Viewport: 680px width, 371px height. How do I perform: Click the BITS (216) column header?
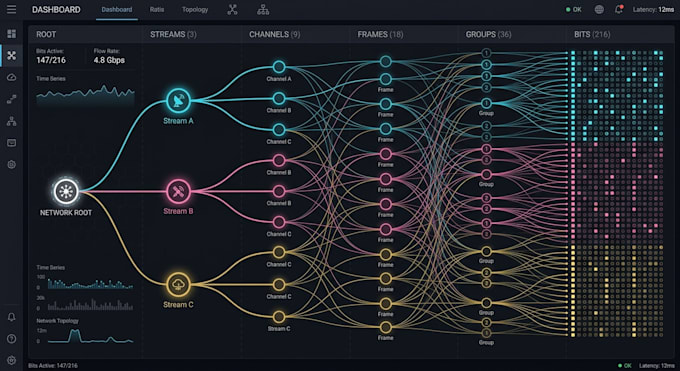[592, 34]
